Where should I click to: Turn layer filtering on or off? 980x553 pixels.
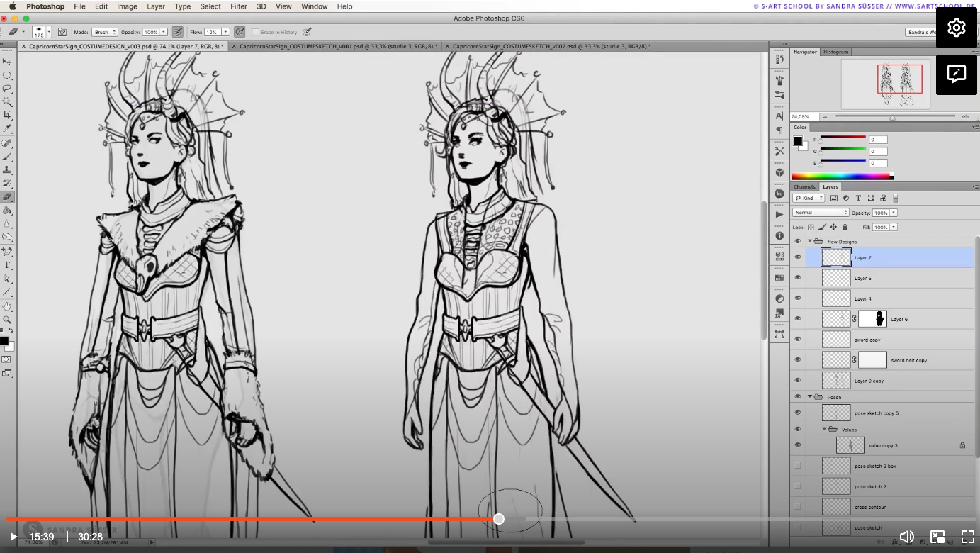pos(895,199)
